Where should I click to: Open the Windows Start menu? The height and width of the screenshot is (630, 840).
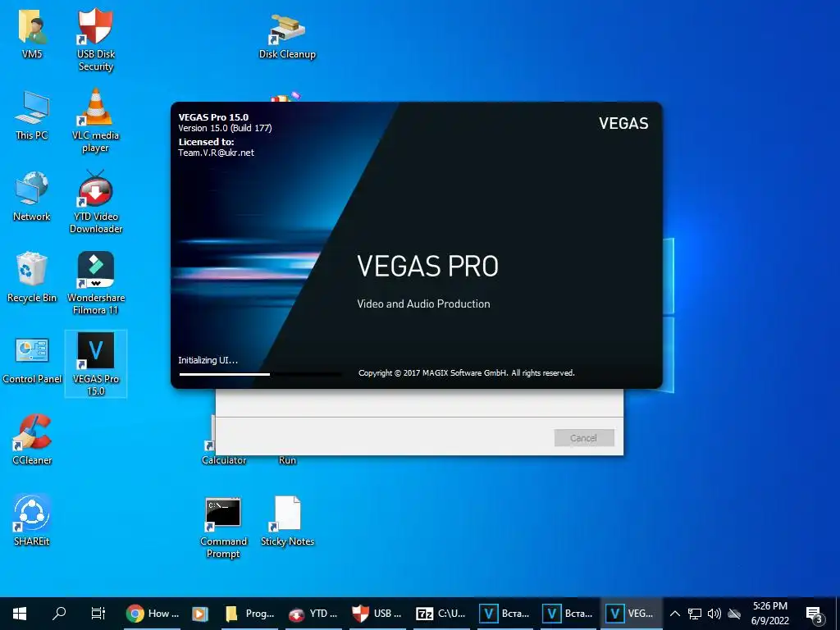[20, 614]
